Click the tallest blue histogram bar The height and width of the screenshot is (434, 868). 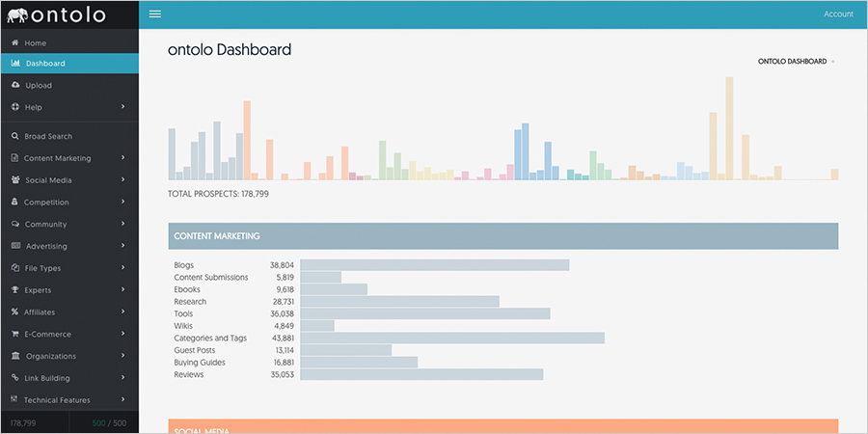tap(526, 151)
